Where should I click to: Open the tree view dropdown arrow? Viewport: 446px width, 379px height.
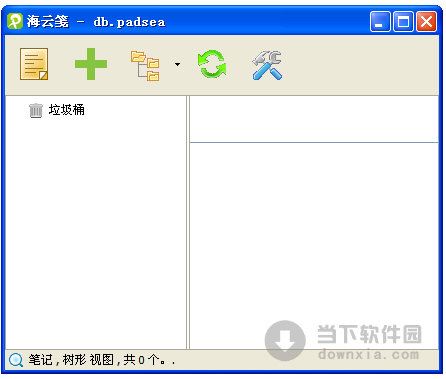tap(177, 65)
